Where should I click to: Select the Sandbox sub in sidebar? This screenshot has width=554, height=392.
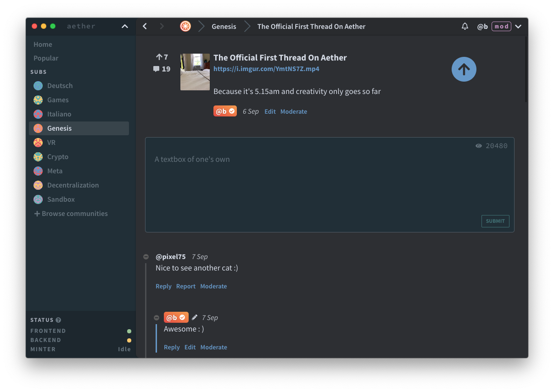[61, 199]
